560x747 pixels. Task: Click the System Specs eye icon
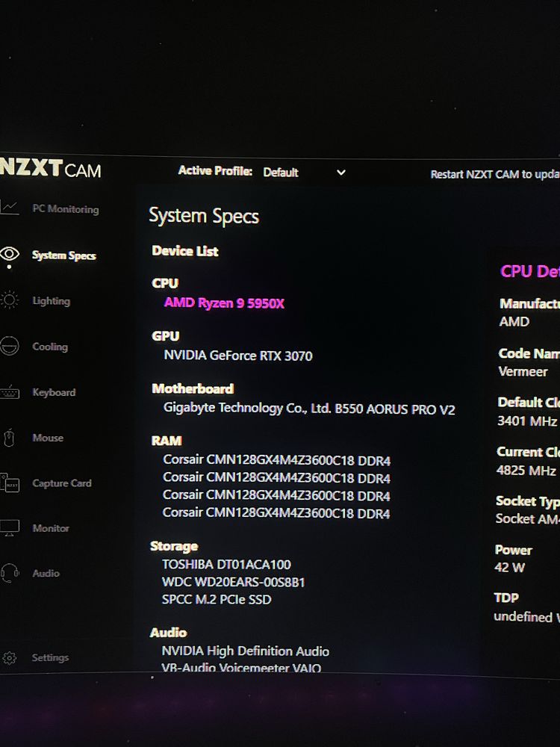tap(9, 253)
